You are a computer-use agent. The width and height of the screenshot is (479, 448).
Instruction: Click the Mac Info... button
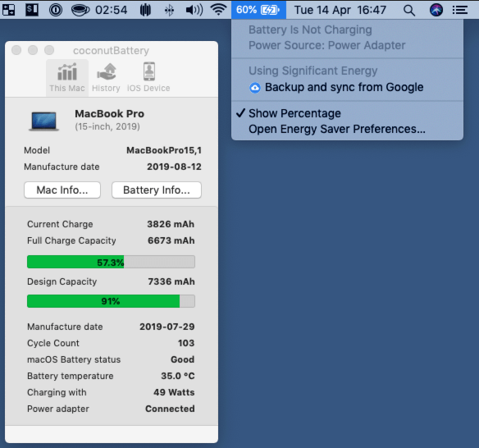pyautogui.click(x=62, y=190)
